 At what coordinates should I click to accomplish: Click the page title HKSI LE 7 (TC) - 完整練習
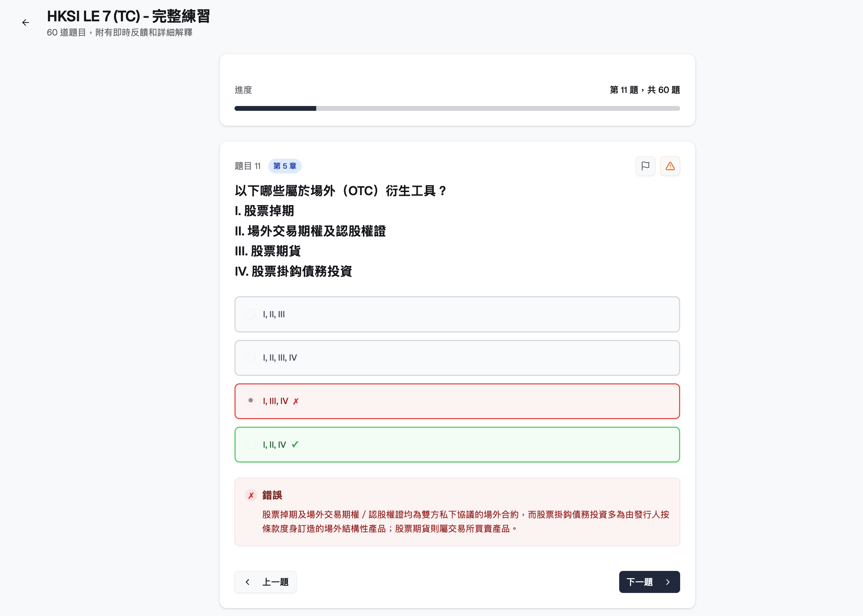[128, 16]
